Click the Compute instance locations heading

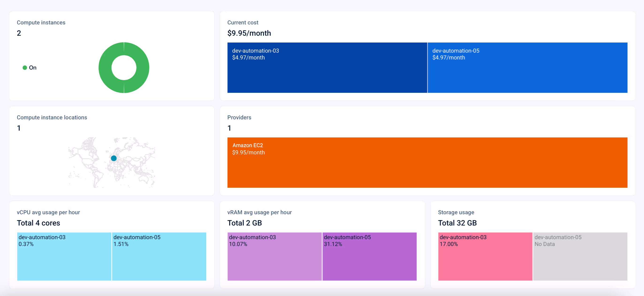[x=52, y=117]
